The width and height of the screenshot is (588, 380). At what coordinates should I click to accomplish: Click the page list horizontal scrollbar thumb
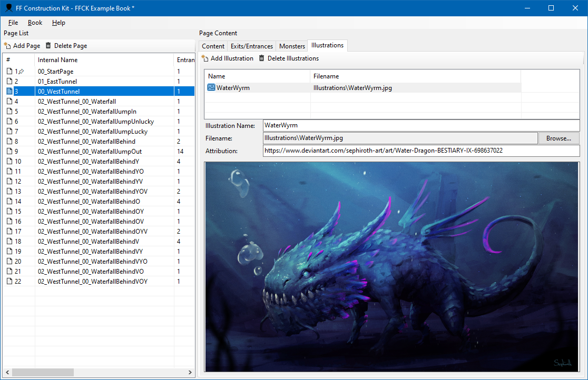coord(43,372)
